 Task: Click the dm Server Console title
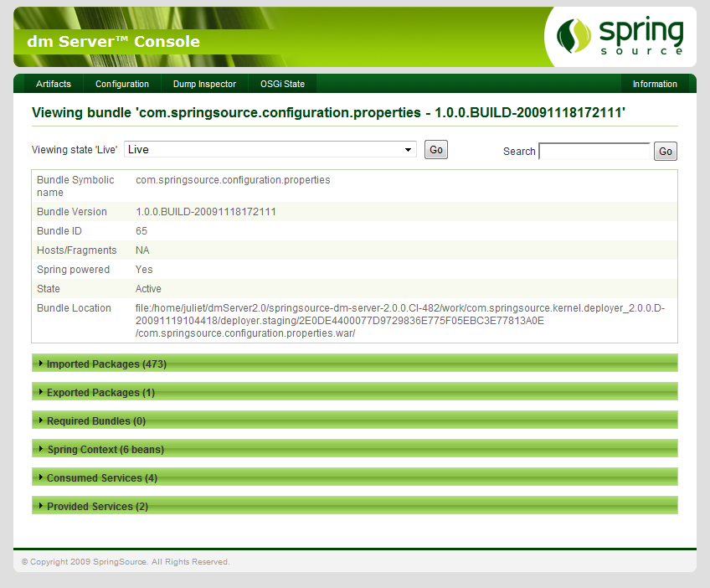point(113,42)
